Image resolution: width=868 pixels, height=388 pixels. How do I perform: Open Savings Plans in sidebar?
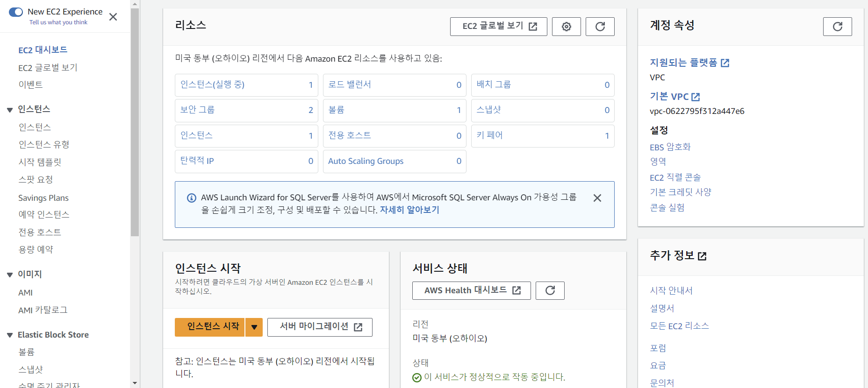pyautogui.click(x=43, y=198)
